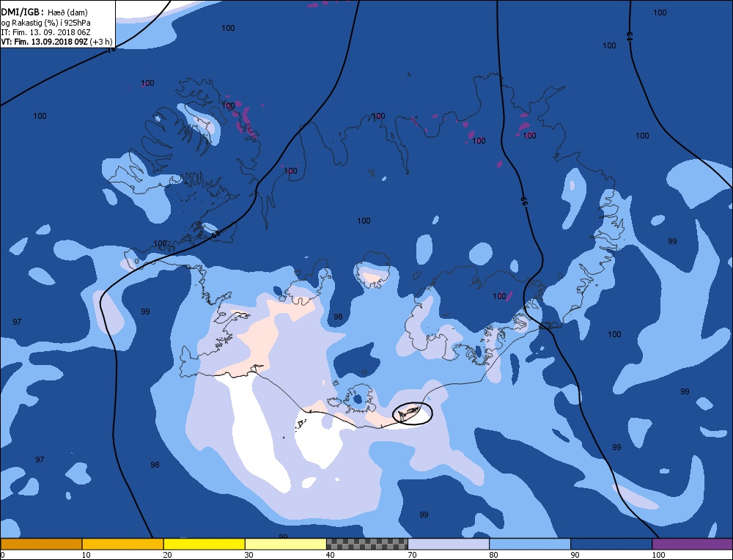
Task: Click the dark orange 0–10 legend swatch
Action: 41,544
